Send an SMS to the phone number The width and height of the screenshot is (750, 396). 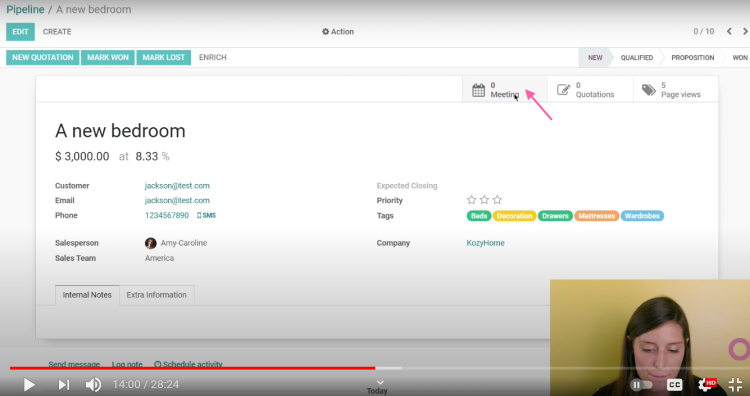[x=206, y=215]
